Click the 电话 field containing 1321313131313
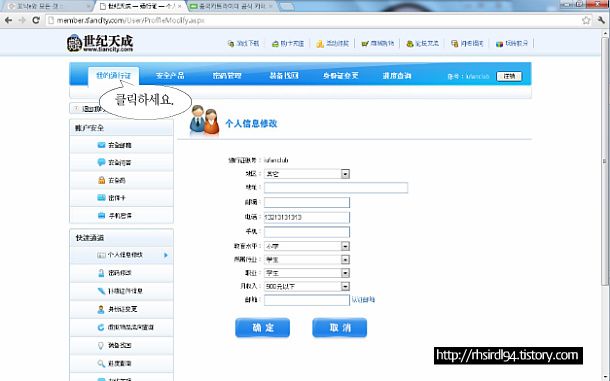The image size is (610, 381). 307,217
